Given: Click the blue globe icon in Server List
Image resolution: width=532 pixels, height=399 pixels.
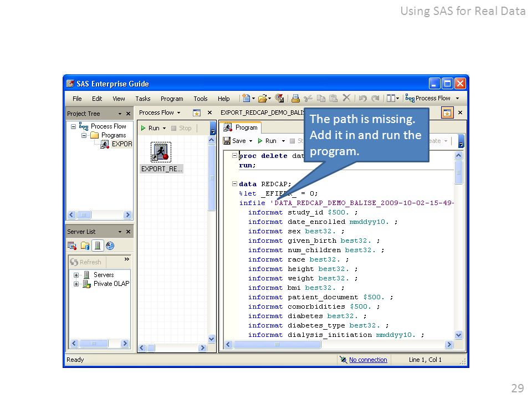Looking at the screenshot, I should [110, 245].
